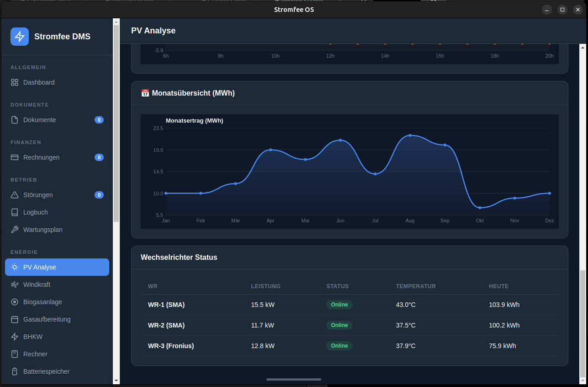
Task: Open the Rechner menu item
Action: pos(35,354)
